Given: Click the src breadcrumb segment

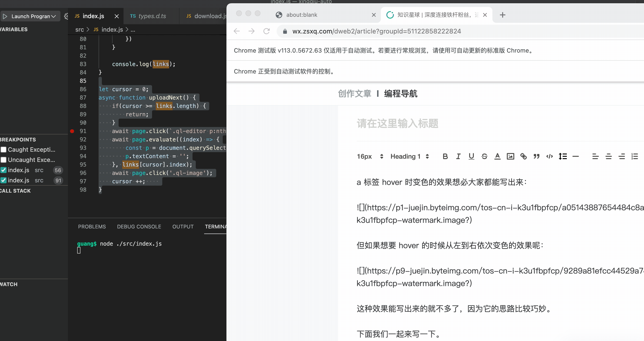Looking at the screenshot, I should pyautogui.click(x=80, y=30).
